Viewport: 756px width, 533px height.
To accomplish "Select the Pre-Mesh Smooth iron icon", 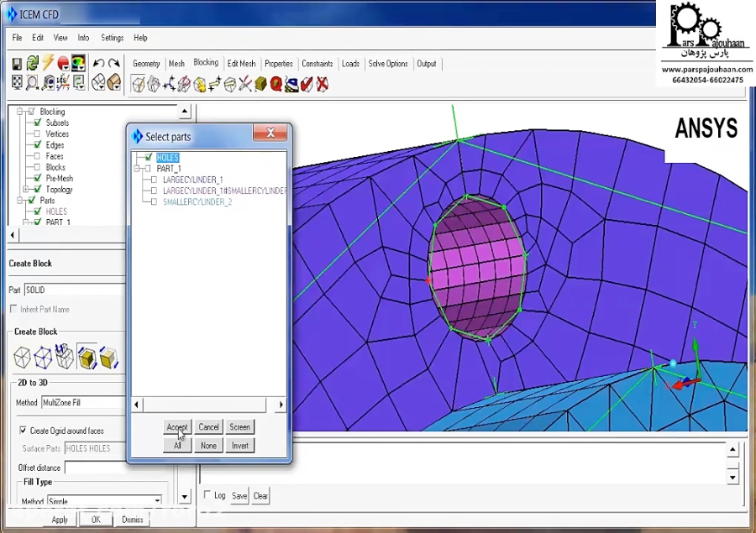I will pos(291,84).
